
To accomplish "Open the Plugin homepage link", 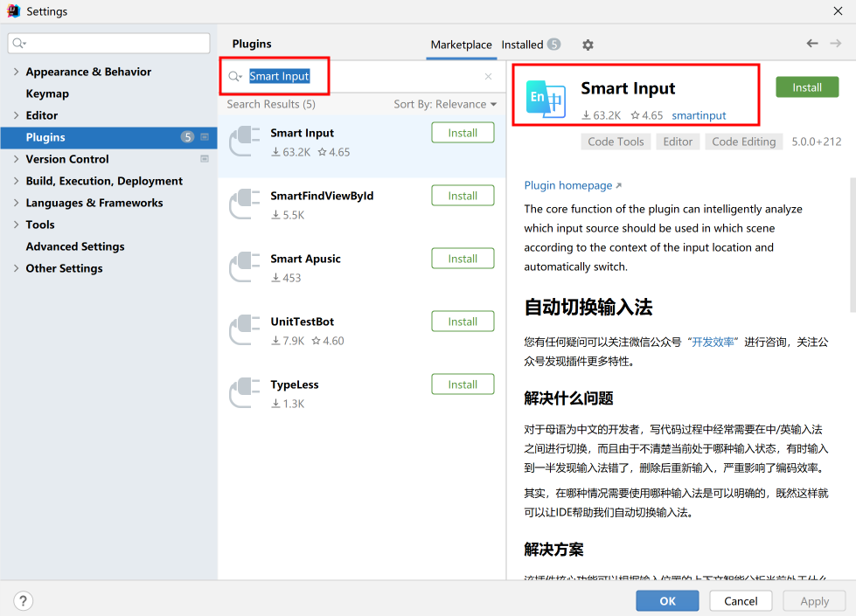I will click(567, 185).
